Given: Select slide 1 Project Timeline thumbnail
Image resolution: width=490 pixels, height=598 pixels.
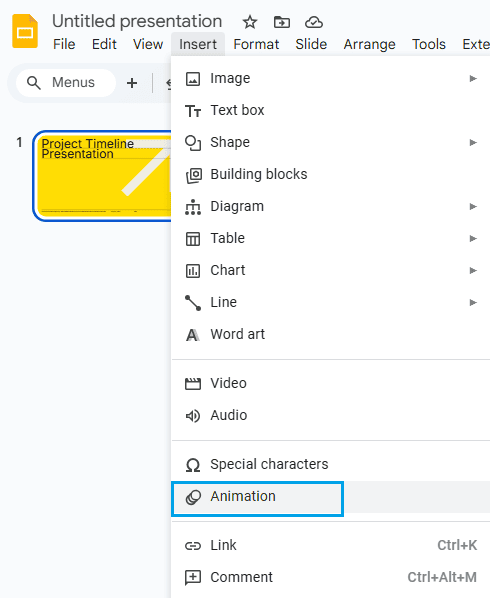Looking at the screenshot, I should (102, 176).
